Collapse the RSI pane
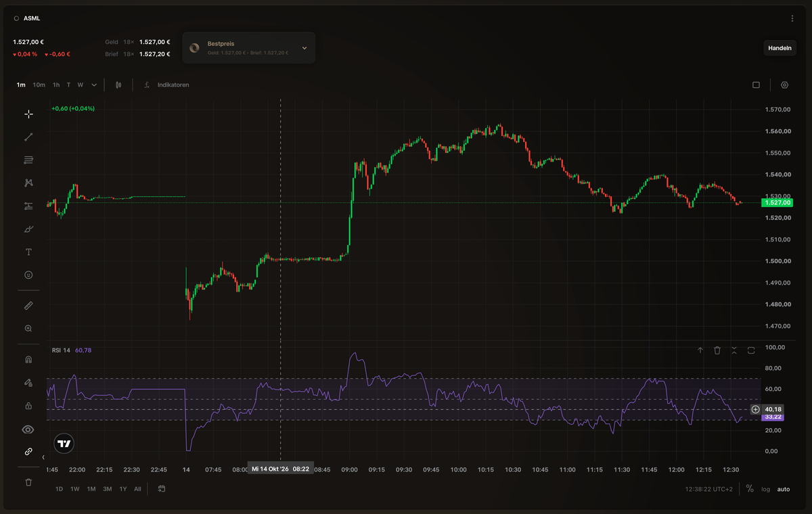Viewport: 812px width, 514px height. 734,350
